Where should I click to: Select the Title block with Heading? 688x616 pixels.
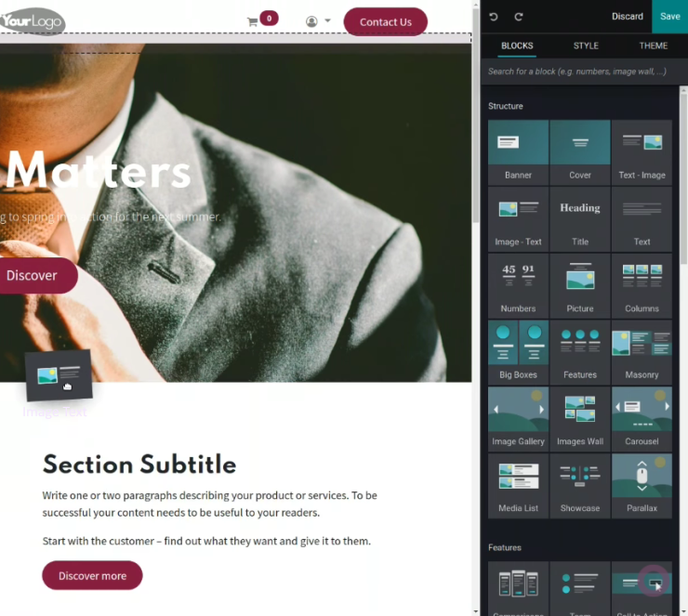579,218
